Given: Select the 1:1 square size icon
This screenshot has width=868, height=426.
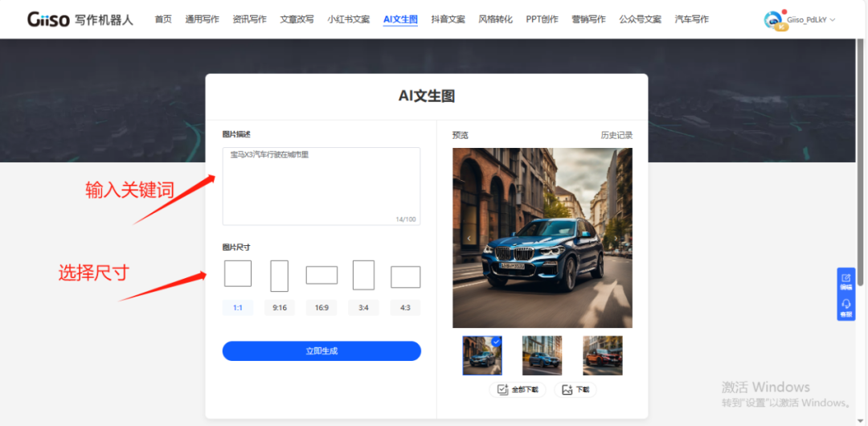Looking at the screenshot, I should pyautogui.click(x=238, y=273).
